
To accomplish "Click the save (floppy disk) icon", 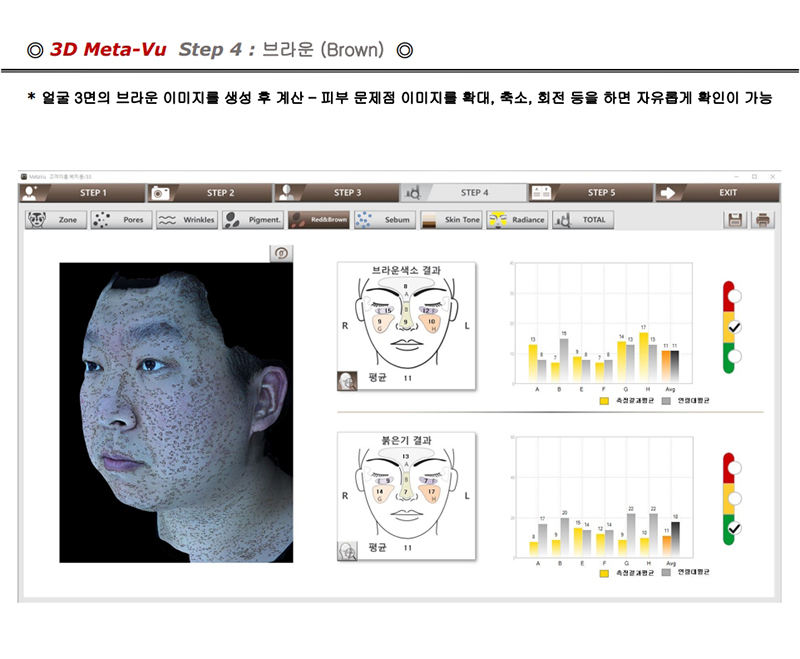I will click(736, 220).
